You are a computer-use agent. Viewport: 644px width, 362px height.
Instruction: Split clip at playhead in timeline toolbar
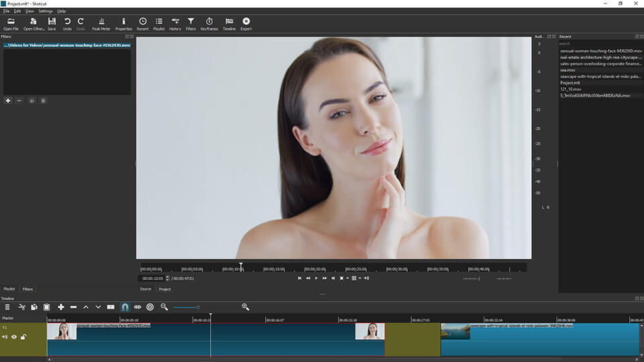coord(111,307)
